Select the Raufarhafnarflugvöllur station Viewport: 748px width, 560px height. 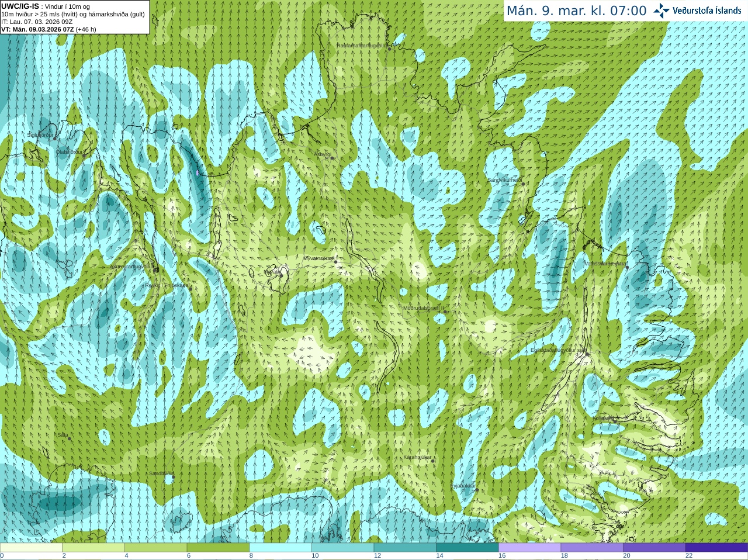tap(390, 49)
